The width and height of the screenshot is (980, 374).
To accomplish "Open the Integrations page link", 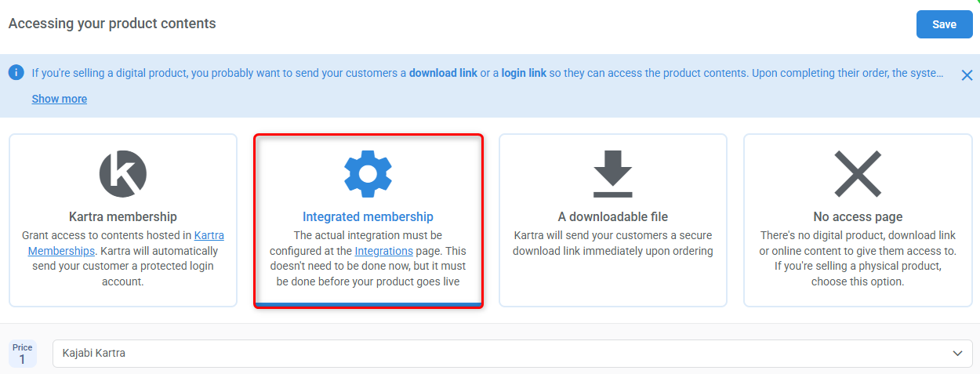I will [x=384, y=251].
